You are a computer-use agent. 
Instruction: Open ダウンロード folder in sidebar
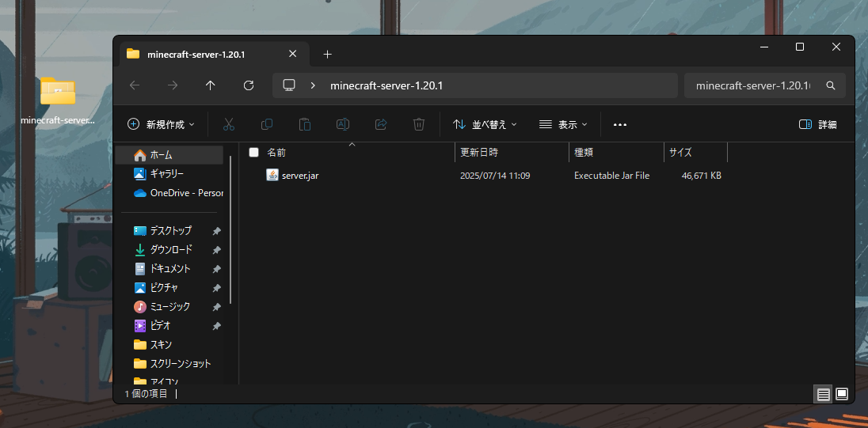[x=169, y=249]
